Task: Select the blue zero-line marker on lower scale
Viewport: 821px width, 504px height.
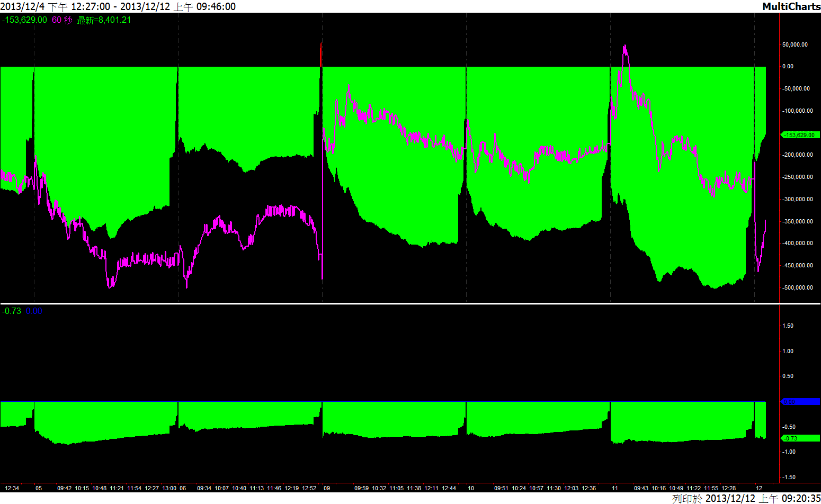Action: point(800,402)
